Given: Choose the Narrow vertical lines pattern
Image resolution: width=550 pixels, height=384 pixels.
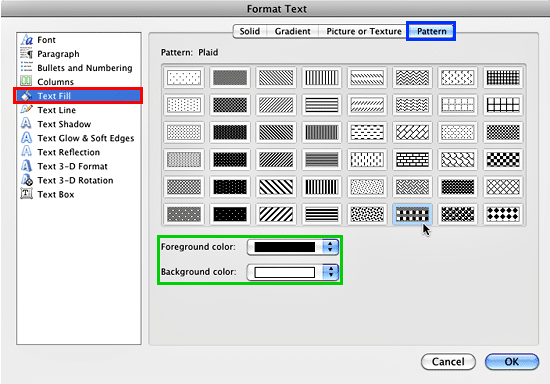Looking at the screenshot, I should click(322, 132).
